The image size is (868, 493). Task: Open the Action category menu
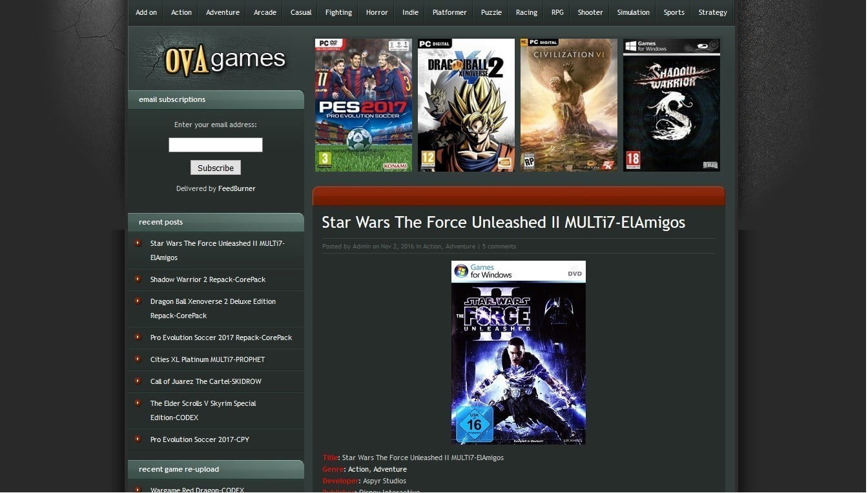tap(181, 12)
